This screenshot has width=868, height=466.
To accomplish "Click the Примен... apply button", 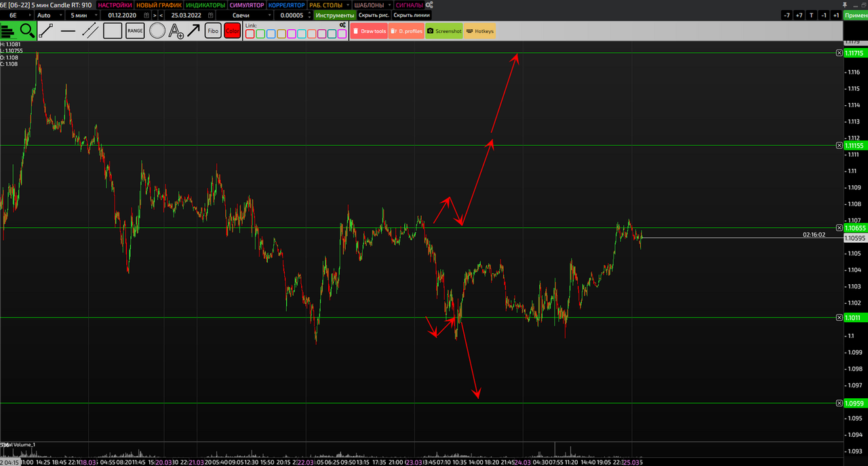I will tap(856, 15).
